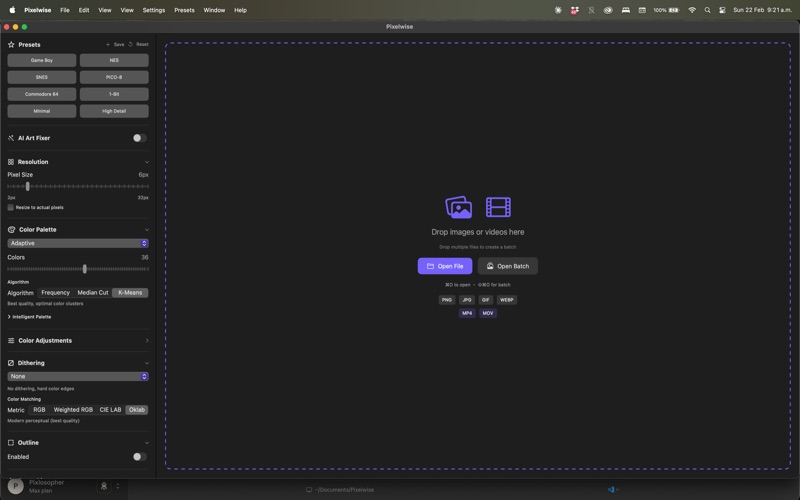800x500 pixels.
Task: Collapse the Color Palette section chevron
Action: (146, 230)
